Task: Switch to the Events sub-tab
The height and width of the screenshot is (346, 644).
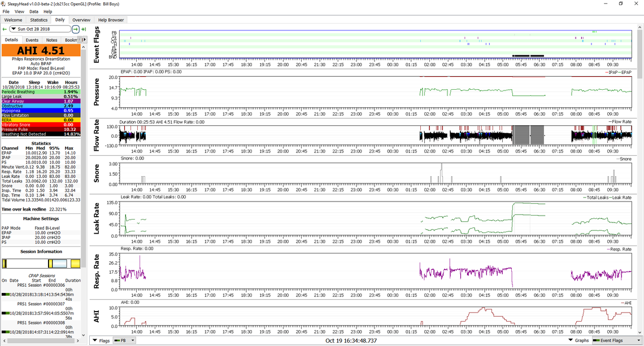Action: [32, 40]
